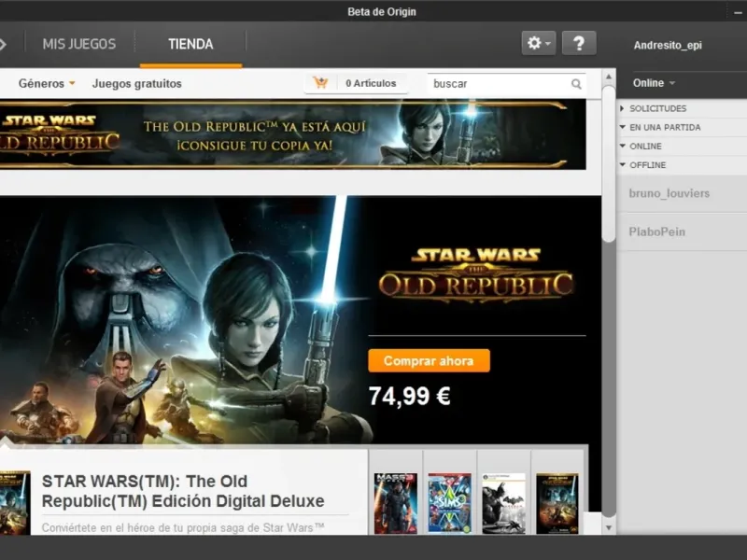
Task: Click the search magnifier icon
Action: (x=576, y=84)
